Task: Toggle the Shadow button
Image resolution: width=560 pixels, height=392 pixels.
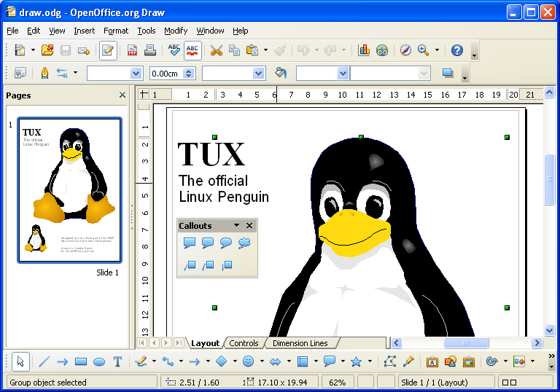Action: click(x=448, y=73)
